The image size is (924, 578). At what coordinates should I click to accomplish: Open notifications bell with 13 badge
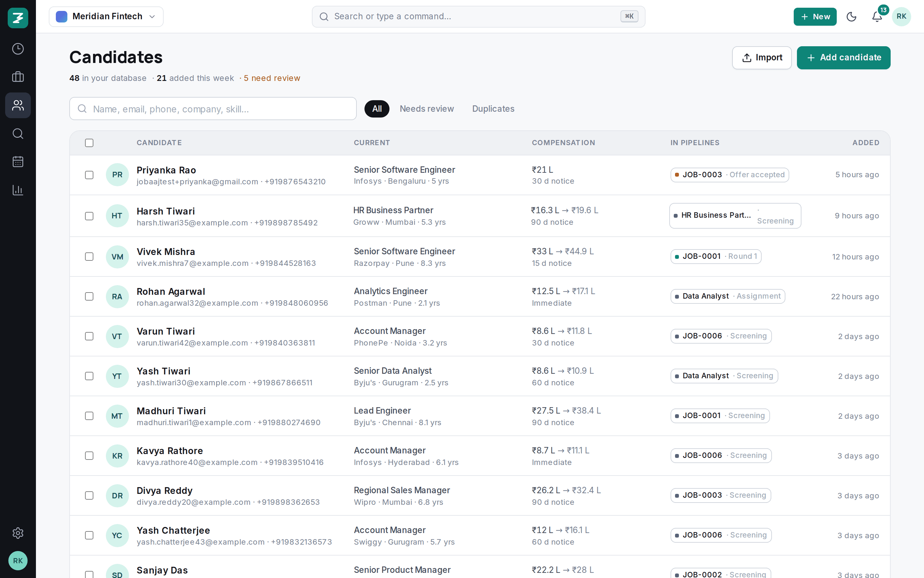pyautogui.click(x=877, y=16)
